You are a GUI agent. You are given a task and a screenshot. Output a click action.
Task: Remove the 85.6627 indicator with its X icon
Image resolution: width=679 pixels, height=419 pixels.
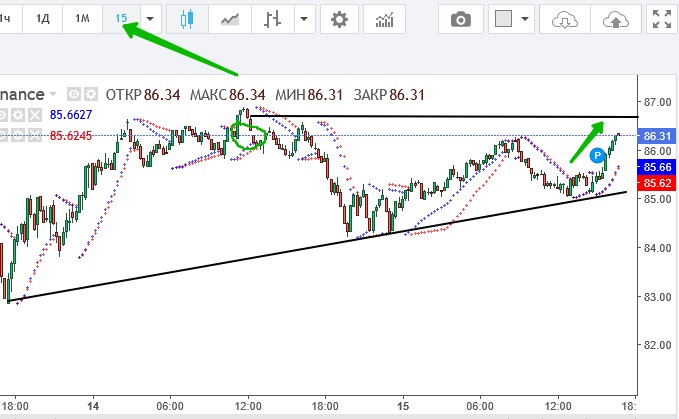coord(35,115)
